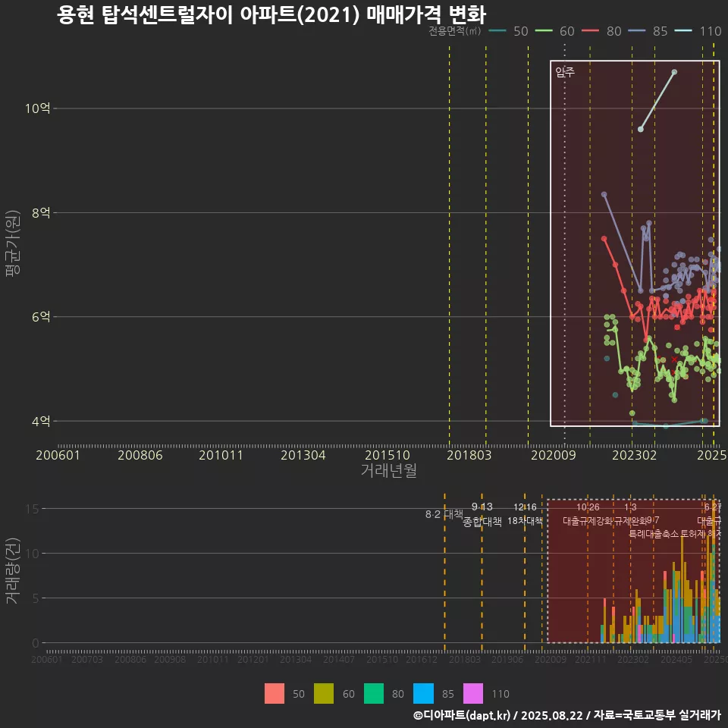The height and width of the screenshot is (728, 728).
Task: Click the 202405 label on volume chart axis
Action: point(676,659)
